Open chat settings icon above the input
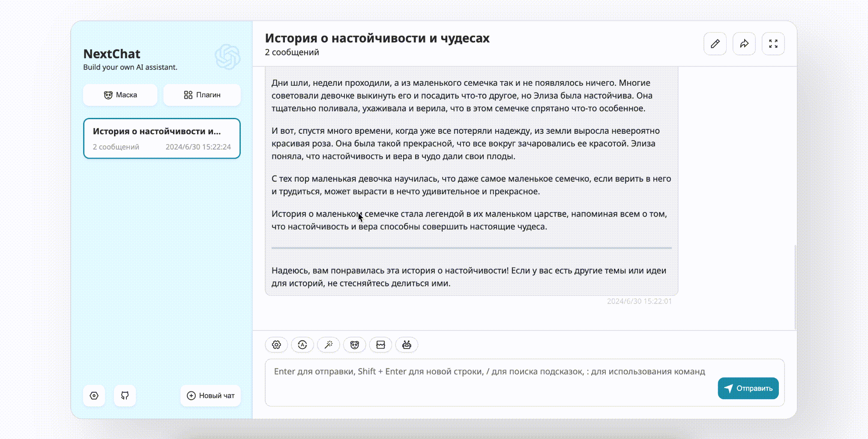Screen dimensions: 868x439 tap(276, 345)
